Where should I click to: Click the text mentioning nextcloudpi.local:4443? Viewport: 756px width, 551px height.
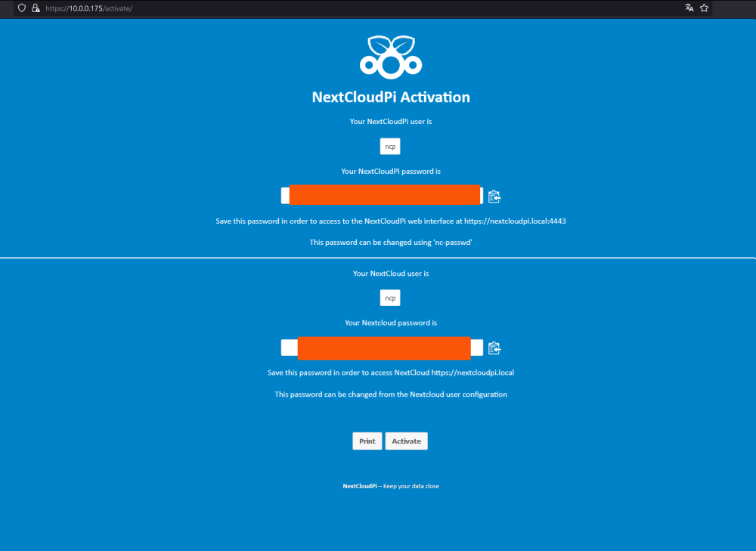(391, 221)
